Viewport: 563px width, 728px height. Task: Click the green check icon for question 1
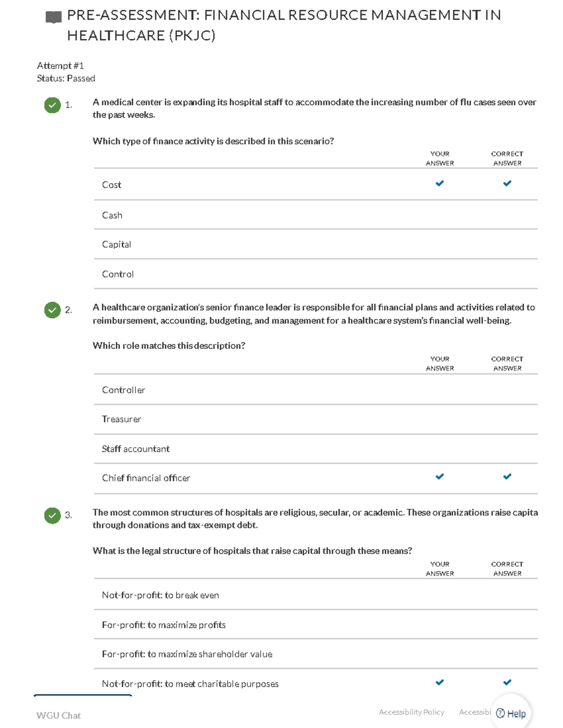click(x=53, y=105)
